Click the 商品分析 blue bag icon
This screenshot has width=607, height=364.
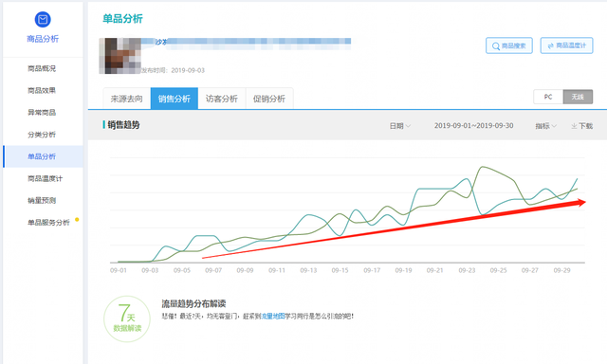[x=43, y=19]
